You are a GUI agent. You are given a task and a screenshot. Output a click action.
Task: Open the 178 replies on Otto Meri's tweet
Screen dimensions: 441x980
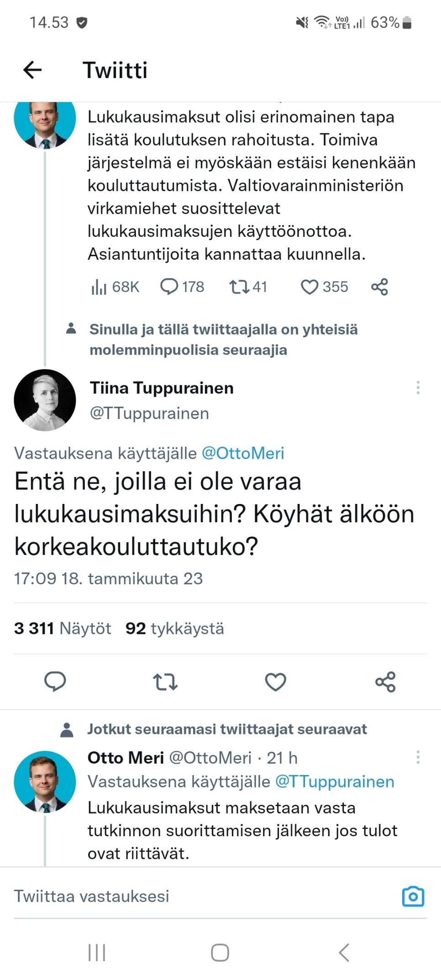coord(182,287)
